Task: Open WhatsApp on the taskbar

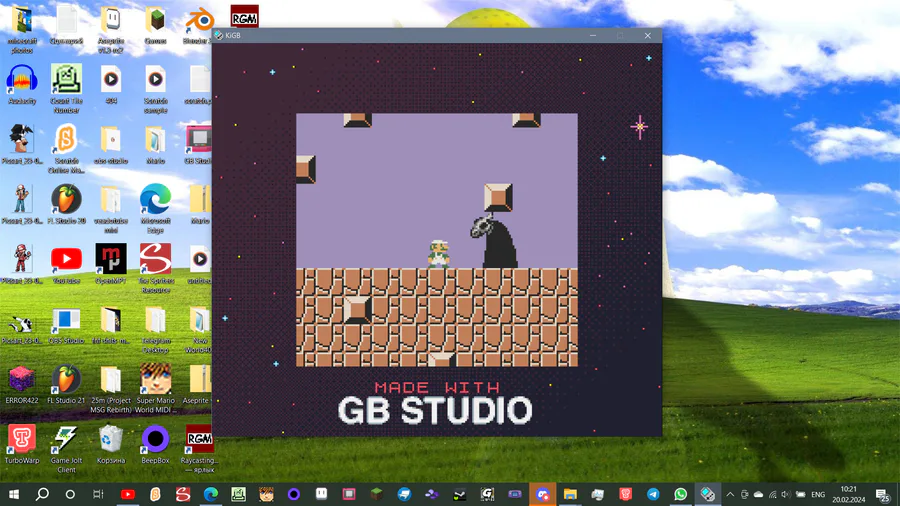Action: tap(681, 494)
